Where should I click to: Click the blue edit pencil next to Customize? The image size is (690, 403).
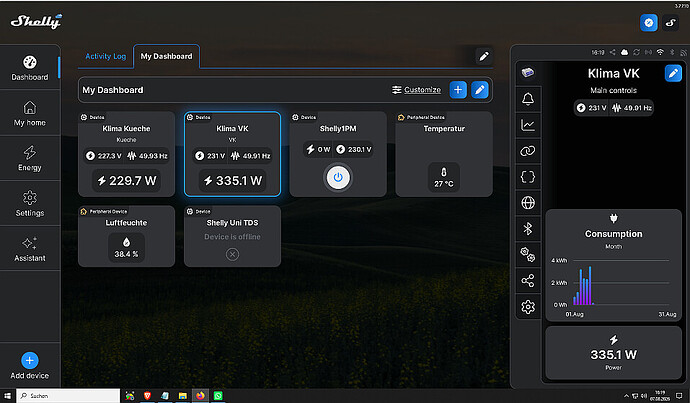coord(480,90)
